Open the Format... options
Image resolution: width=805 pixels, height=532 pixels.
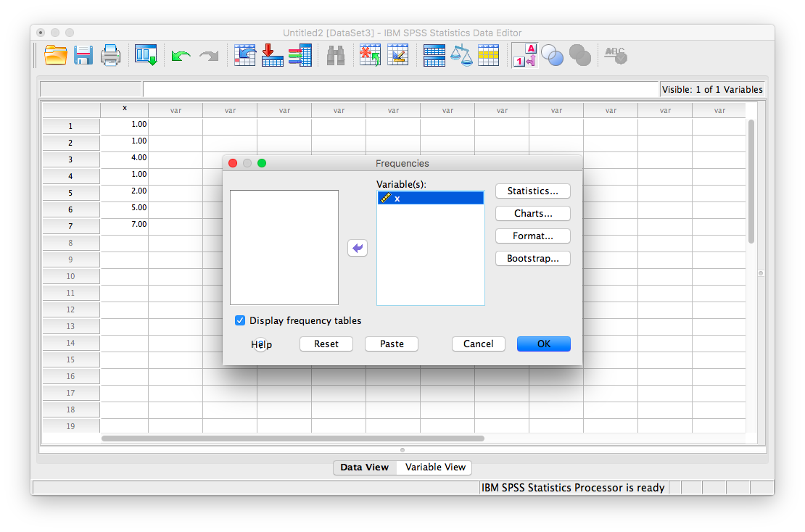tap(533, 236)
